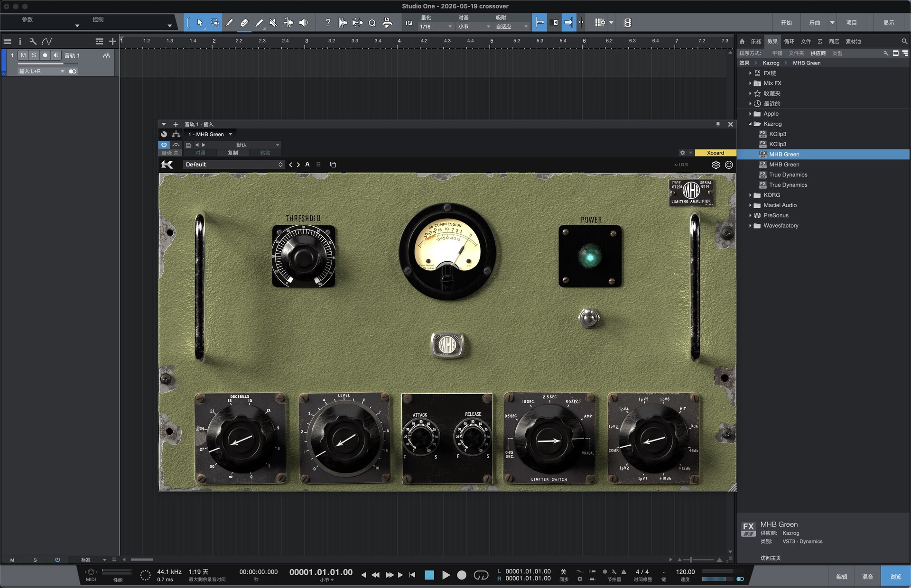Select the Range tool
This screenshot has width=911, height=588.
pyautogui.click(x=214, y=23)
